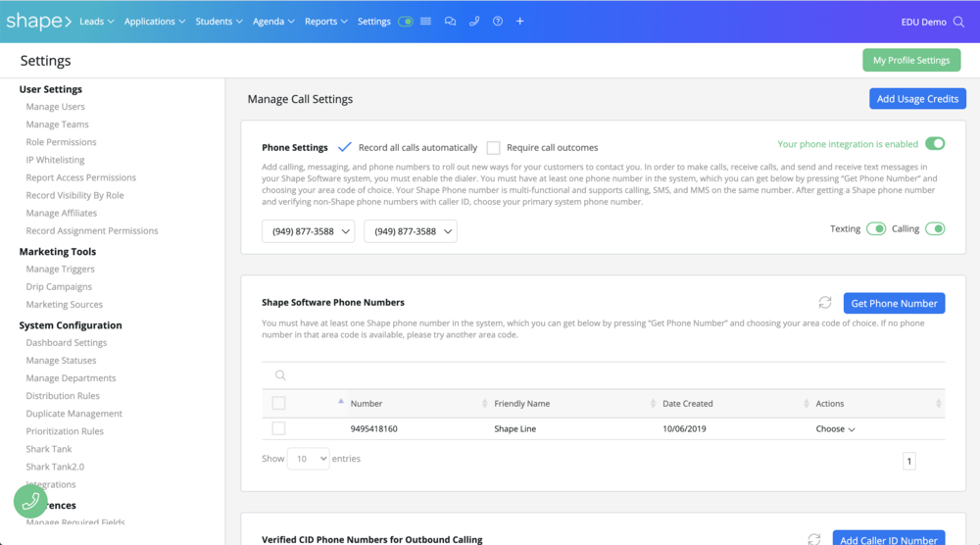
Task: Toggle the switch next to Settings in top bar
Action: tap(406, 22)
